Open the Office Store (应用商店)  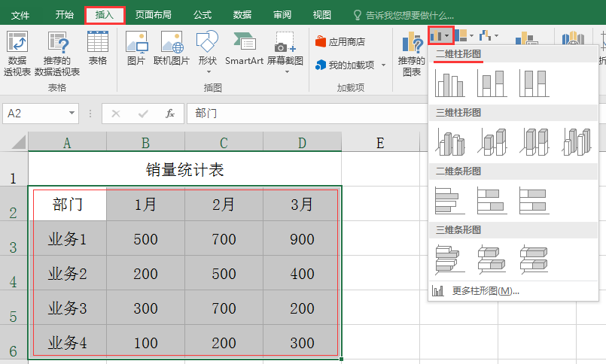point(340,41)
